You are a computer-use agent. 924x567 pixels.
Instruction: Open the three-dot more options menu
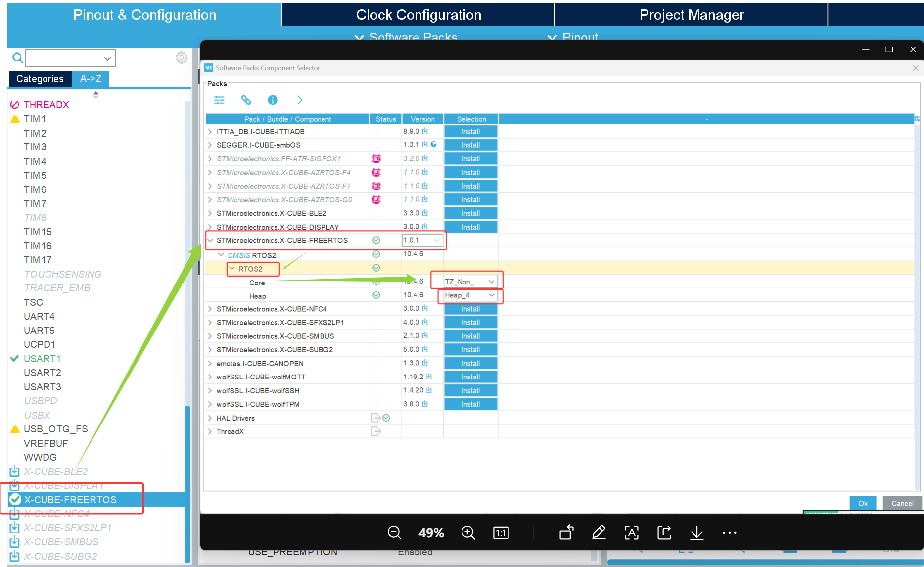pyautogui.click(x=730, y=533)
